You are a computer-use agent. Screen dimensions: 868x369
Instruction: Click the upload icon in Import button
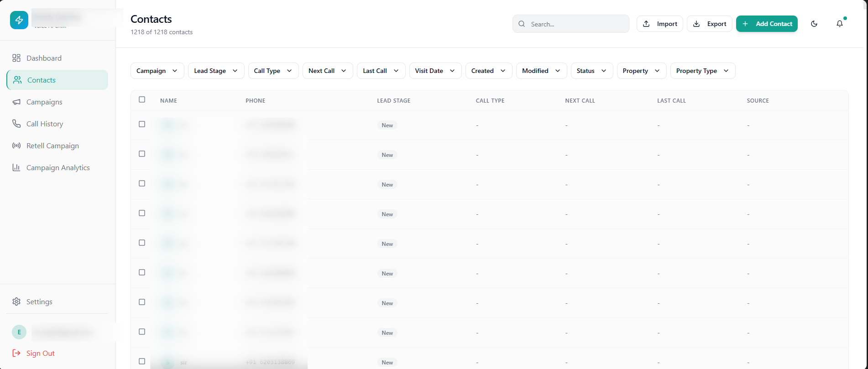pyautogui.click(x=646, y=24)
